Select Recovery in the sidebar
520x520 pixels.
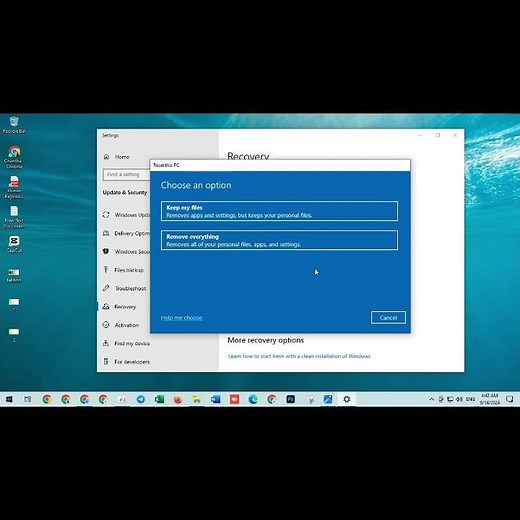coord(119,307)
